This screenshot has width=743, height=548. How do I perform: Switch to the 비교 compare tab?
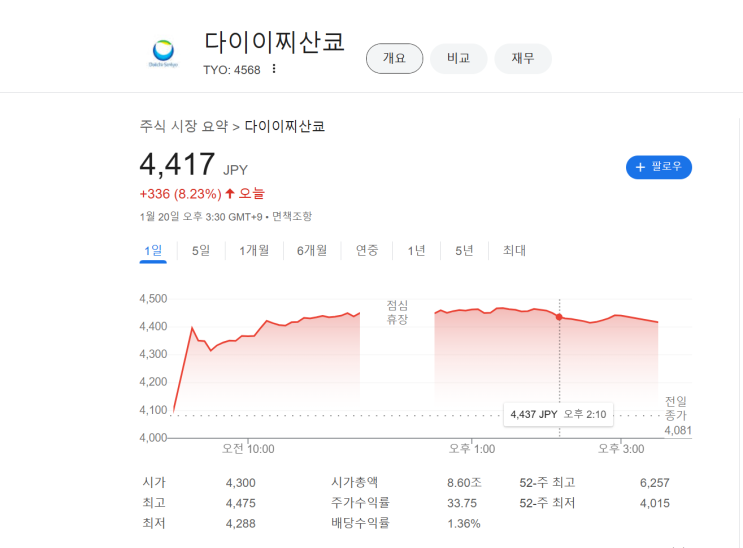(x=459, y=58)
